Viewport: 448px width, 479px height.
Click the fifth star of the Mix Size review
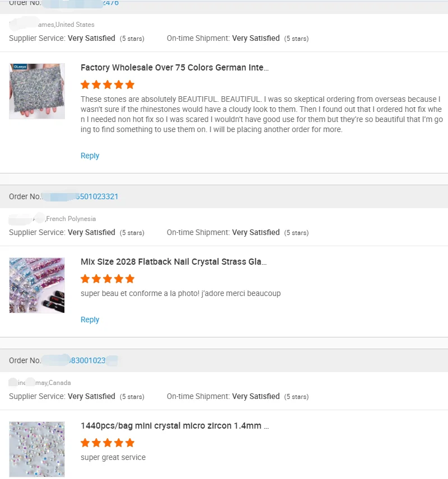128,278
